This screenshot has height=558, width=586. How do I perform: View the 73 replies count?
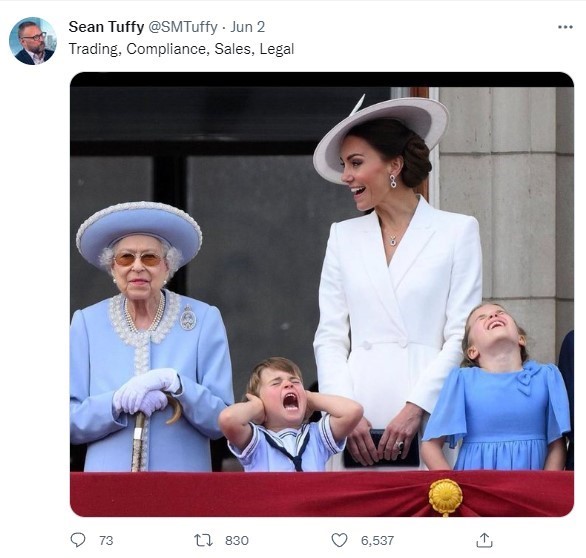point(106,540)
